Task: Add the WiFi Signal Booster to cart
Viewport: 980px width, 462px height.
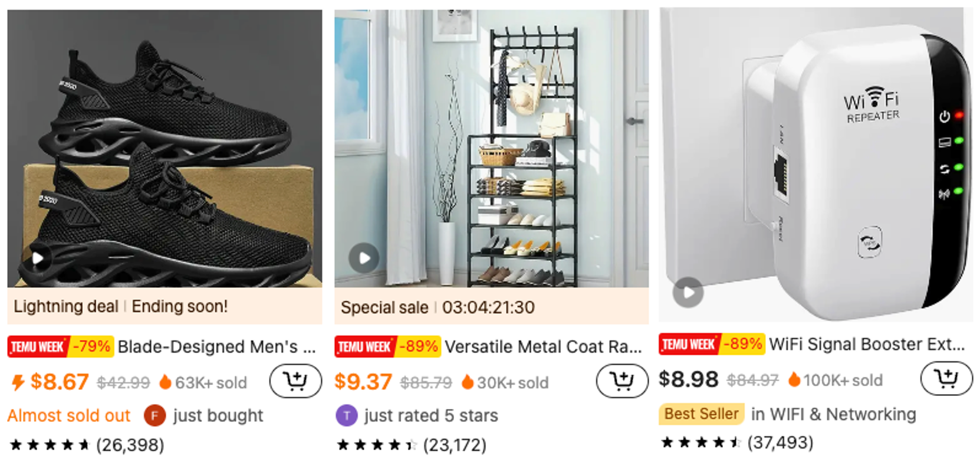Action: click(946, 378)
